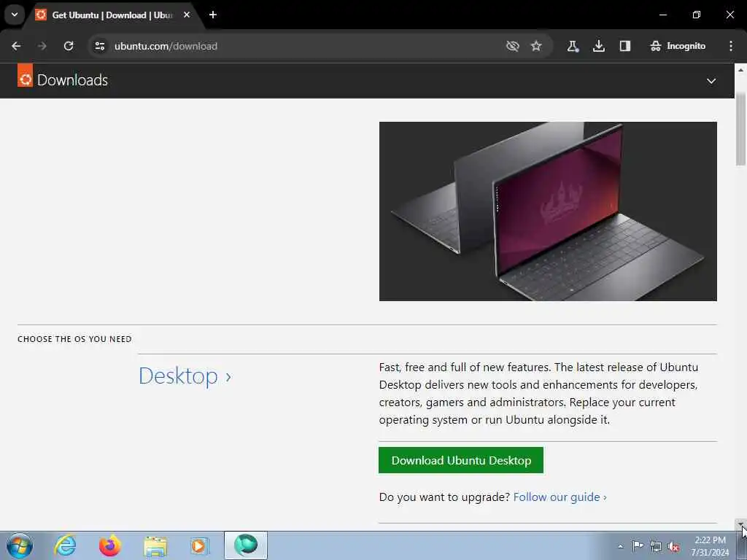The width and height of the screenshot is (747, 560).
Task: Bookmark this page with the star icon
Action: 536,46
